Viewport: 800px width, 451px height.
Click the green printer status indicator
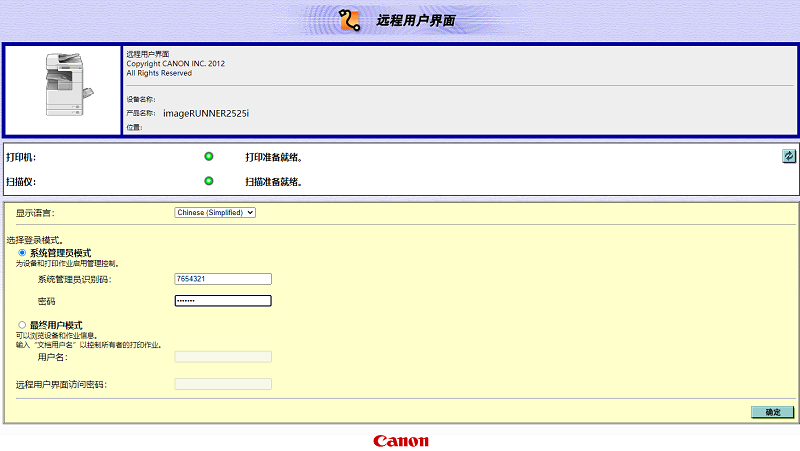click(209, 157)
